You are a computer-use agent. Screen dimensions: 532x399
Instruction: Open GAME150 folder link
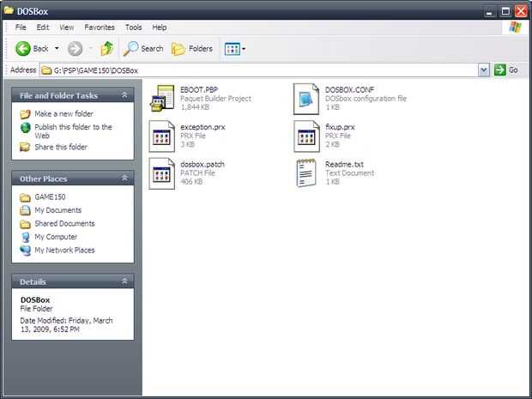pyautogui.click(x=51, y=196)
